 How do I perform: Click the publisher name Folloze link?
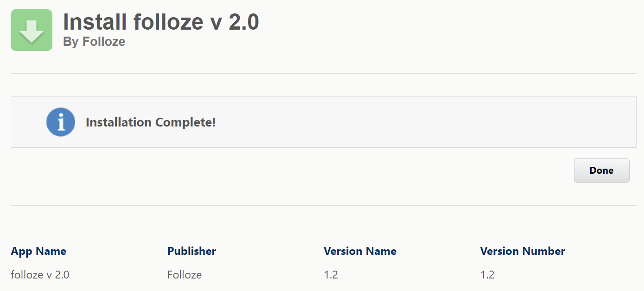[x=184, y=274]
